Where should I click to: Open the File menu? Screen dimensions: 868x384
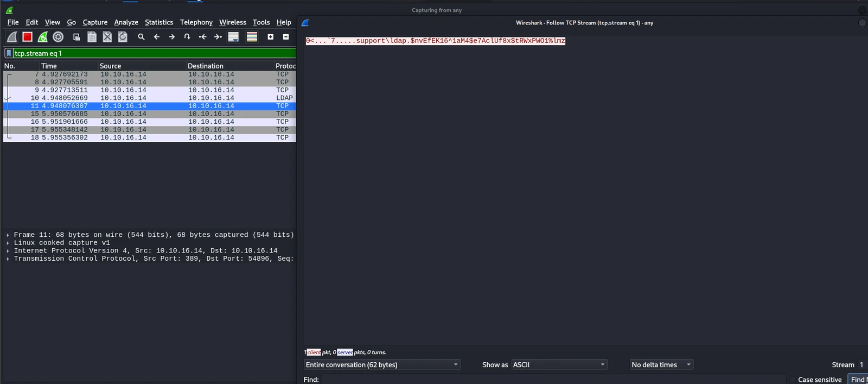pyautogui.click(x=13, y=22)
